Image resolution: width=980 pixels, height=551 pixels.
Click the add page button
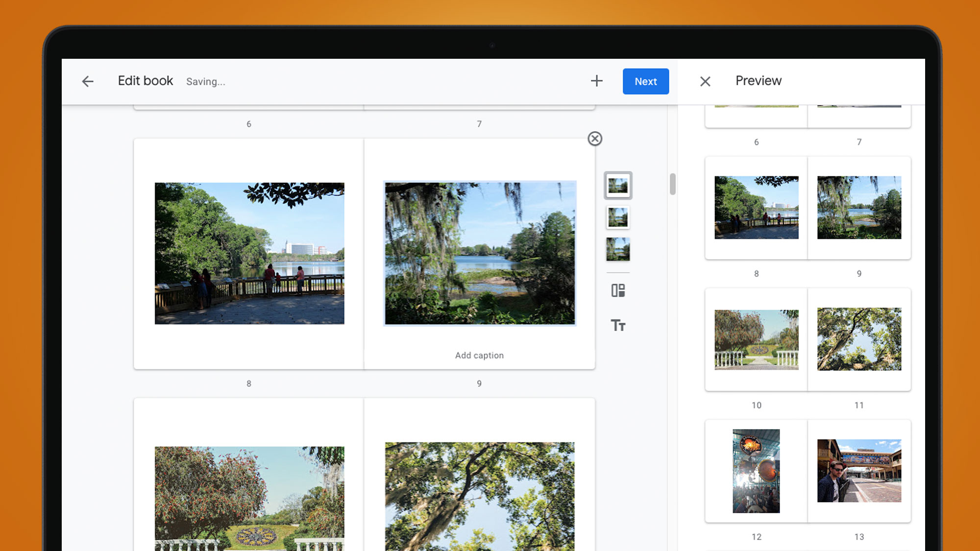596,81
